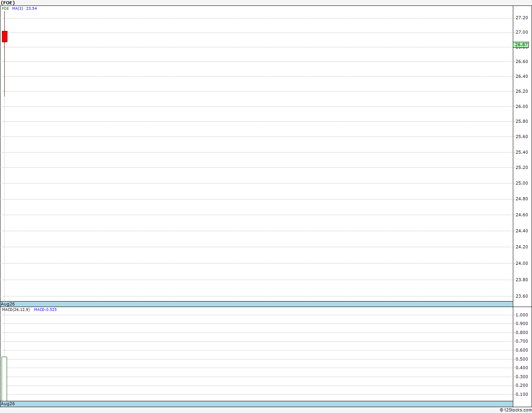
Task: Select the green 26.87 current price label
Action: pos(521,45)
